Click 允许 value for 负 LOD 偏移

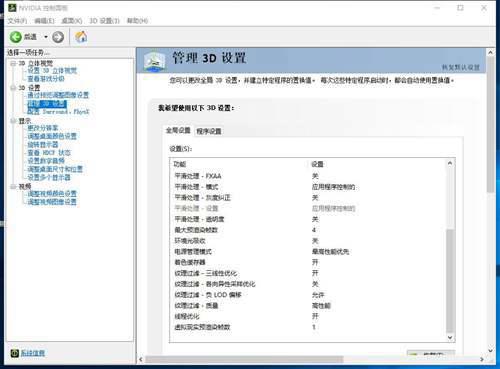pyautogui.click(x=318, y=295)
